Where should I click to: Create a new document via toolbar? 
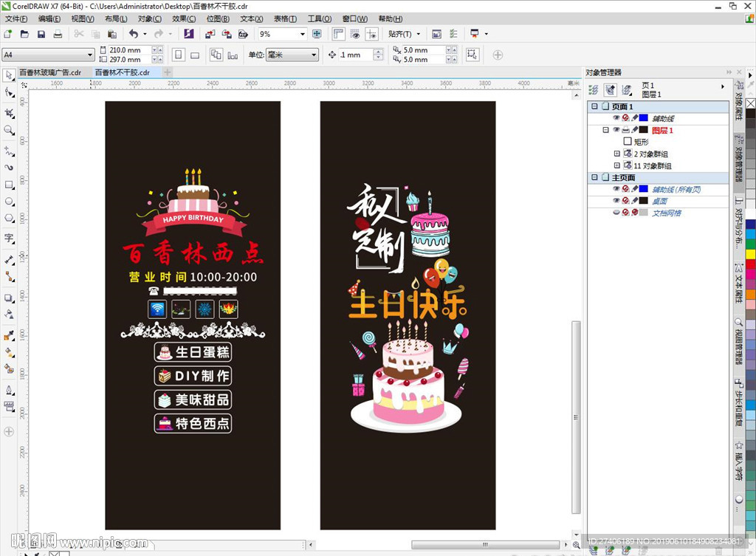[x=7, y=34]
